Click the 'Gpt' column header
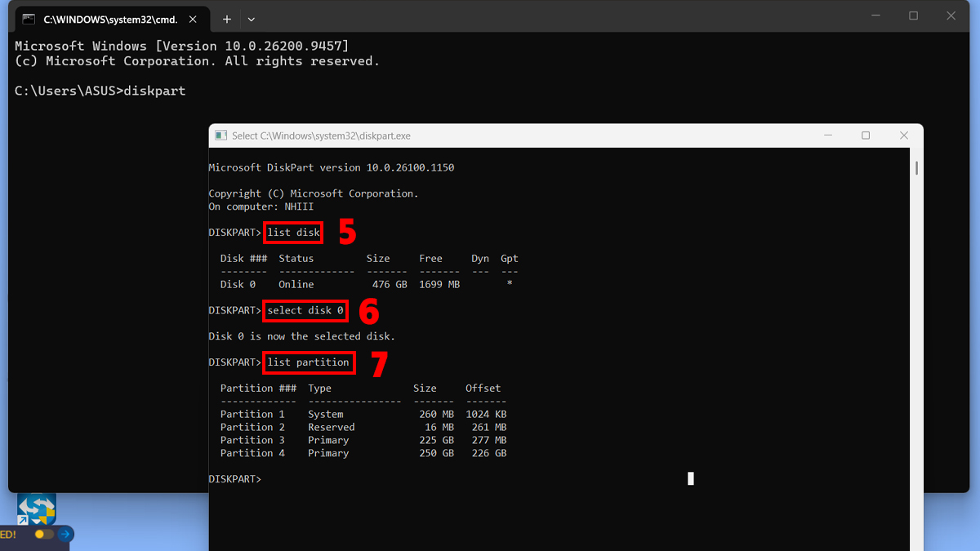The image size is (980, 551). [x=510, y=259]
